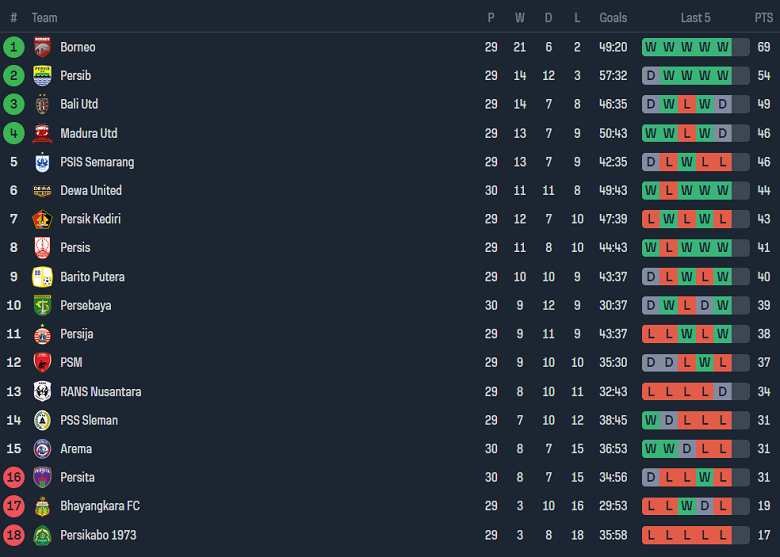This screenshot has width=780, height=557.
Task: Click the Arema club crest
Action: click(x=42, y=449)
